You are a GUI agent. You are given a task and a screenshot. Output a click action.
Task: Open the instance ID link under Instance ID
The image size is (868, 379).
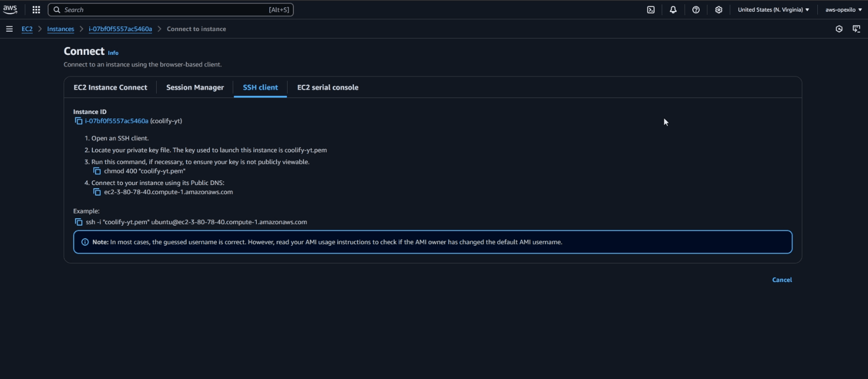117,121
